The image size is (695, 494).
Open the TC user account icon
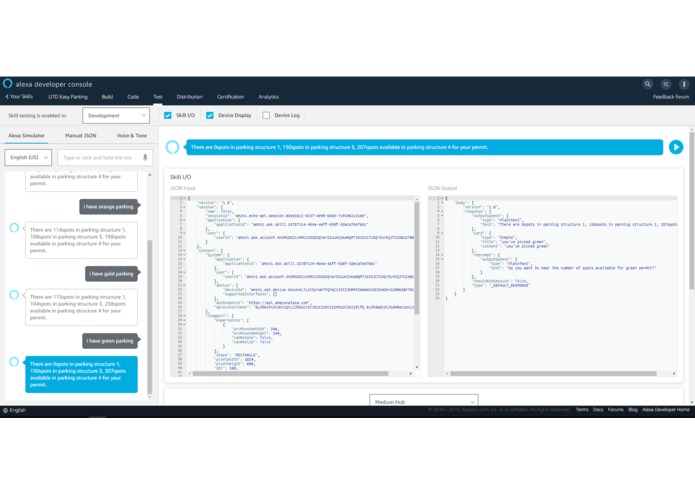pos(666,84)
